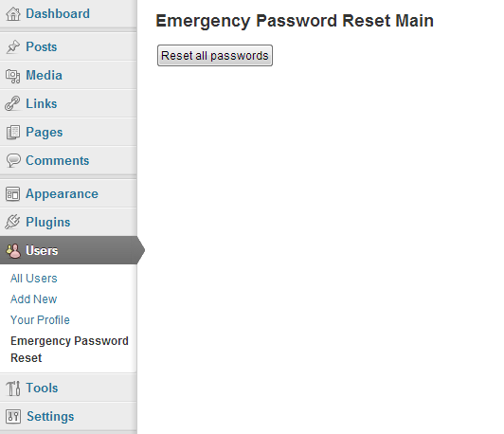Click the Comments speech bubble icon
The image size is (504, 434).
tap(13, 160)
